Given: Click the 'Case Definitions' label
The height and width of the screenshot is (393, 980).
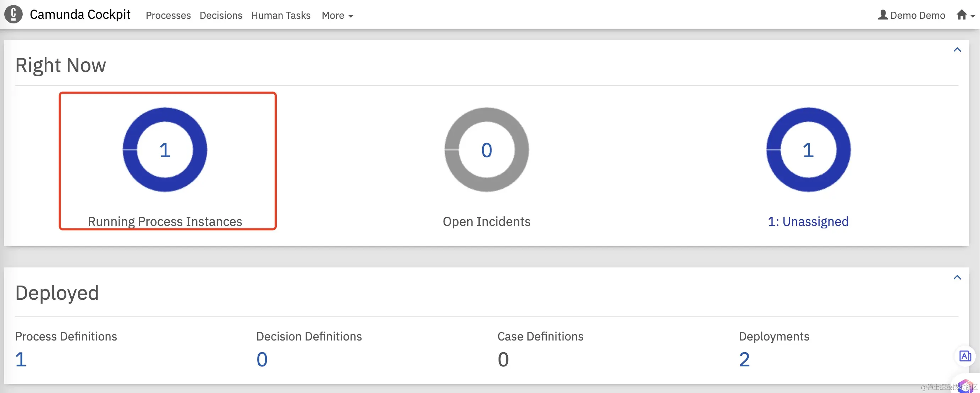Looking at the screenshot, I should (540, 336).
